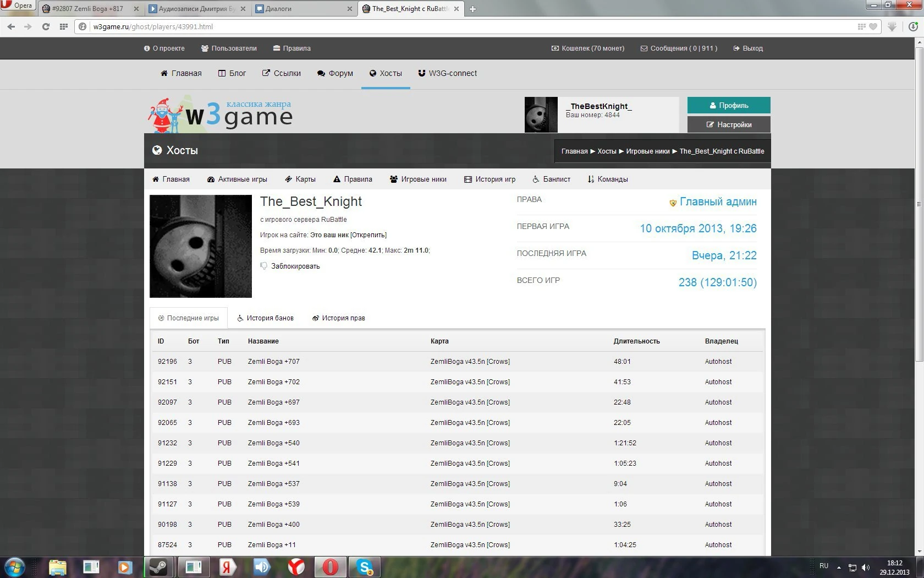This screenshot has width=924, height=578.
Task: Show hidden system tray icons
Action: coord(839,568)
